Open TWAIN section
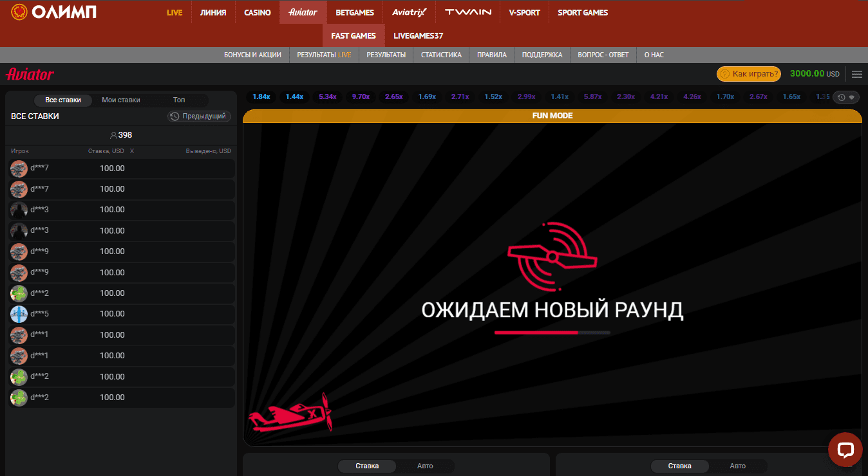This screenshot has height=476, width=868. click(x=468, y=12)
